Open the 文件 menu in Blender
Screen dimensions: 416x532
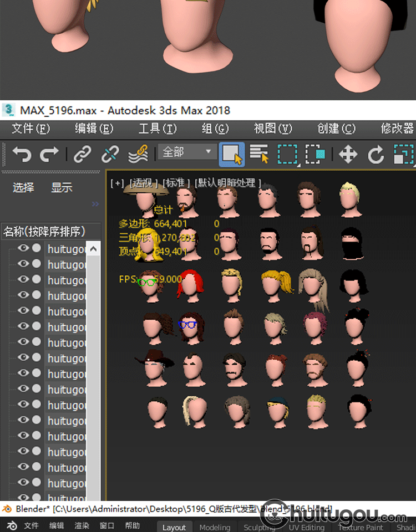tap(31, 525)
